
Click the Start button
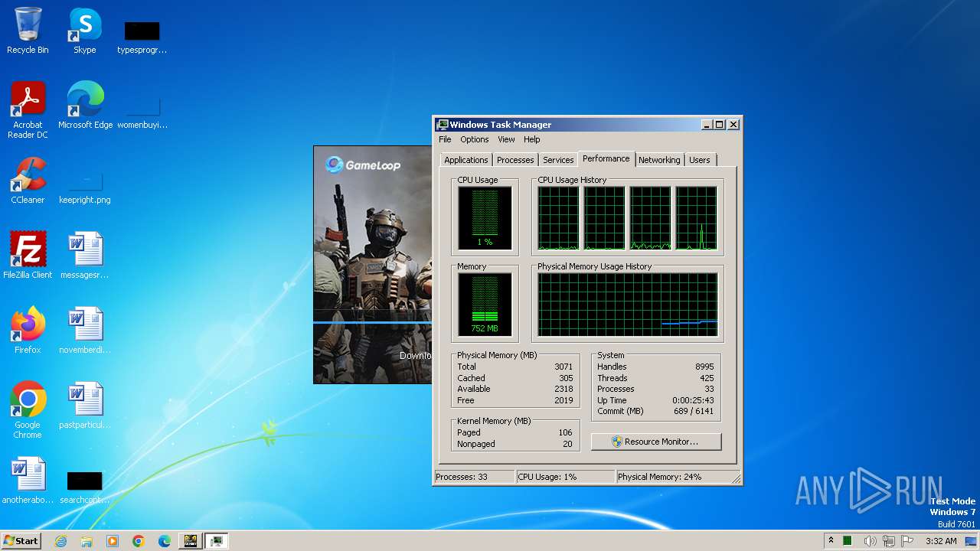(x=21, y=541)
